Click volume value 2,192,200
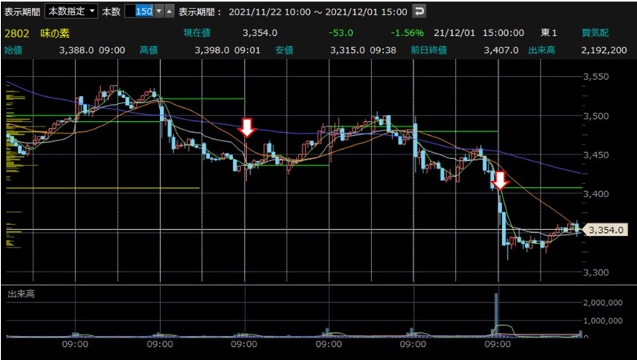Screen dimensions: 637x364 [604, 50]
